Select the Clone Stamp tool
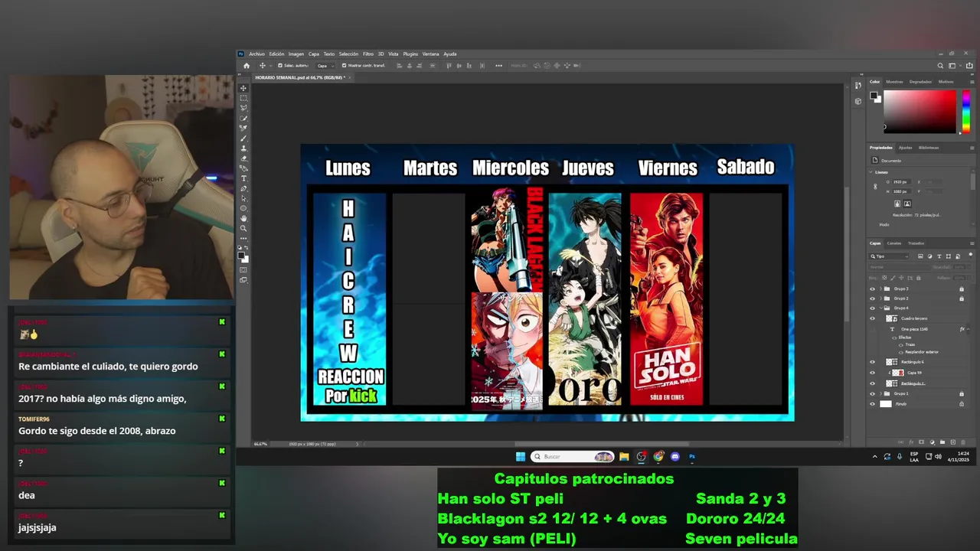 point(243,148)
